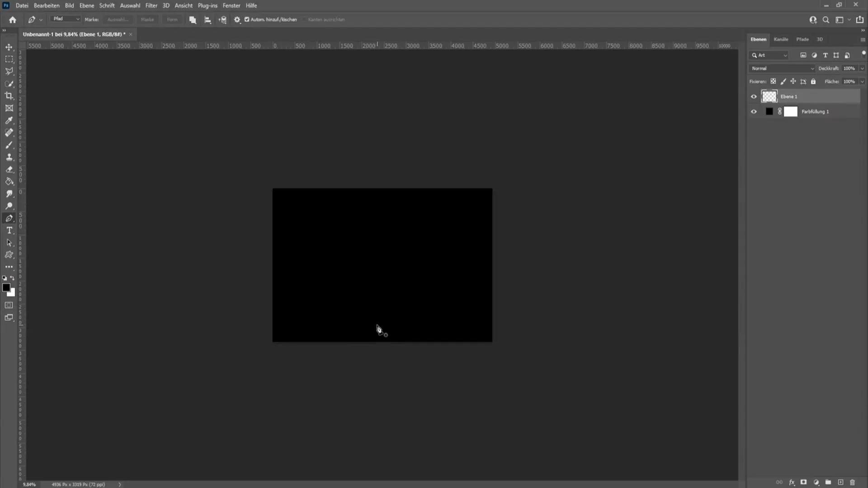Toggle the type layer filter
868x488 pixels.
[x=825, y=55]
